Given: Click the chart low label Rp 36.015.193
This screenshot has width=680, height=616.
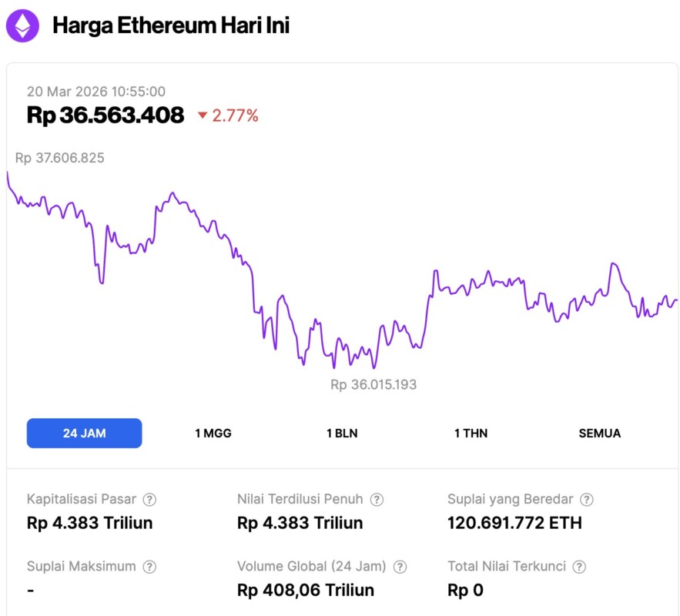Looking at the screenshot, I should point(373,384).
